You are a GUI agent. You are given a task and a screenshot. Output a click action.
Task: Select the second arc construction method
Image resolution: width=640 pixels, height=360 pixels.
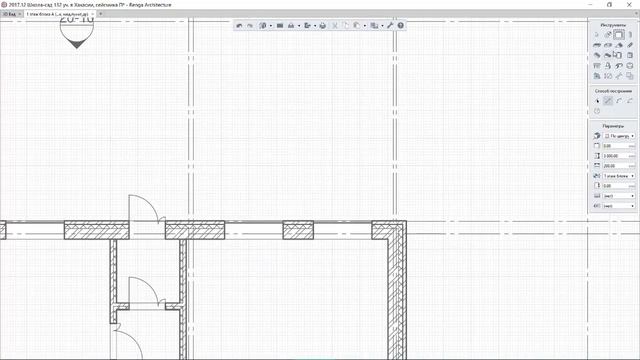pos(630,101)
